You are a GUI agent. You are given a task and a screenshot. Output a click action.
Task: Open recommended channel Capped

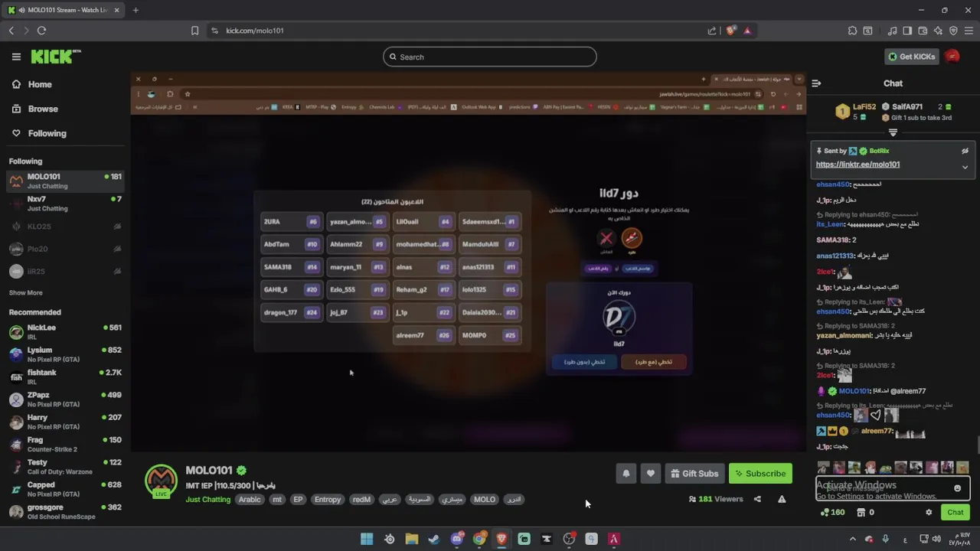click(65, 489)
